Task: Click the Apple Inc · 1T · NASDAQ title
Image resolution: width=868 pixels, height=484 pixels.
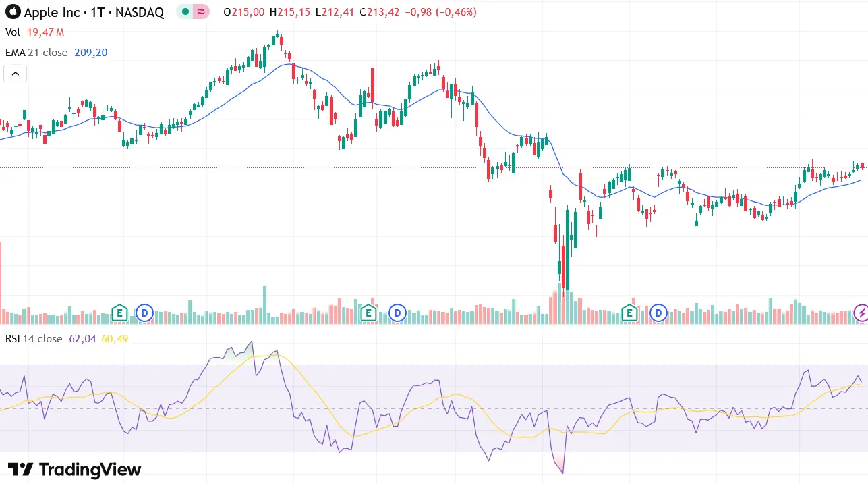Action: [x=94, y=12]
